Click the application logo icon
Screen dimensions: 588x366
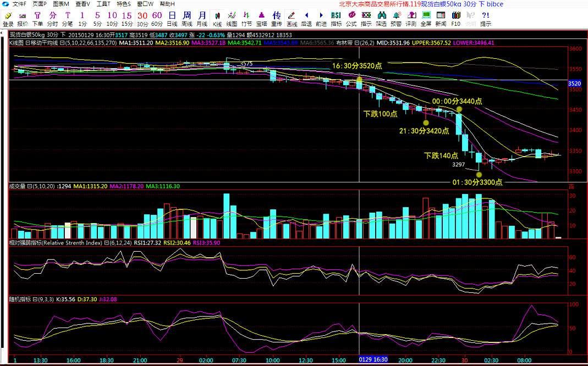[x=6, y=4]
